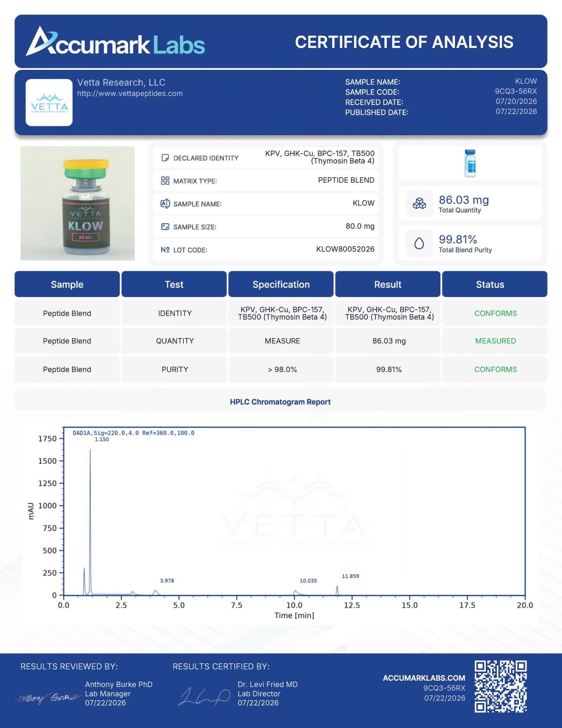The width and height of the screenshot is (562, 728).
Task: Click the Specification column header
Action: [281, 284]
